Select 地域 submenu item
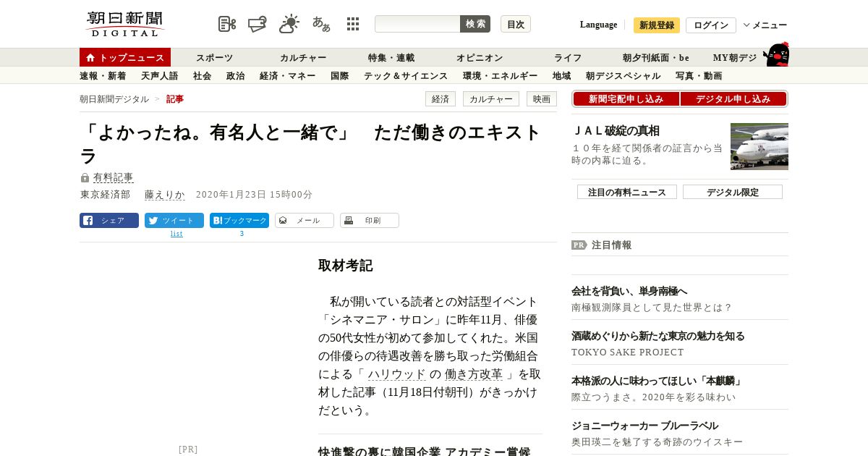The image size is (868, 456). (x=562, y=75)
